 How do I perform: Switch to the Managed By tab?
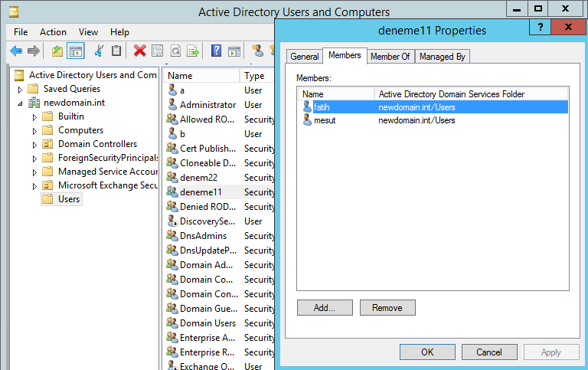click(x=442, y=57)
